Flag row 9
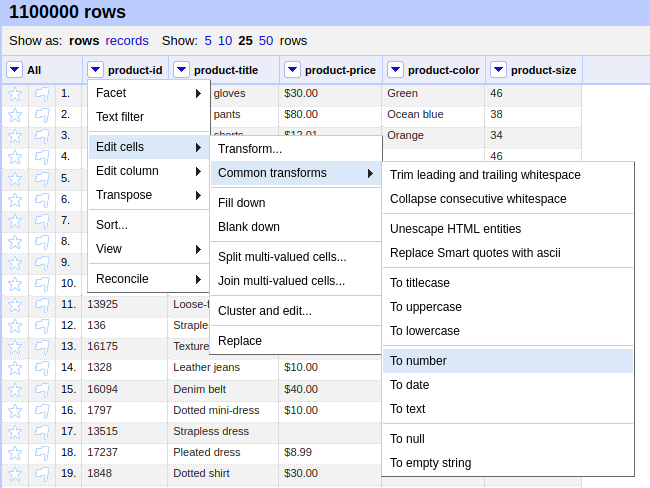This screenshot has height=488, width=650. 42,263
